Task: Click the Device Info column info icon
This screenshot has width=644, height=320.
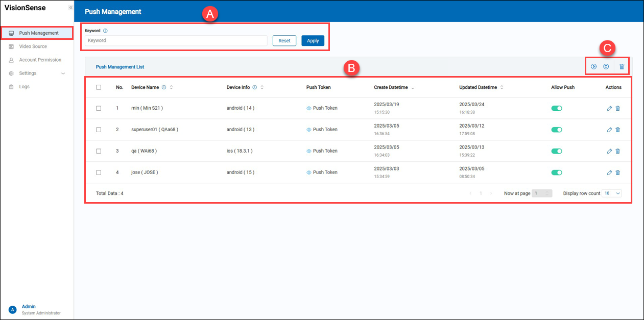Action: 254,87
